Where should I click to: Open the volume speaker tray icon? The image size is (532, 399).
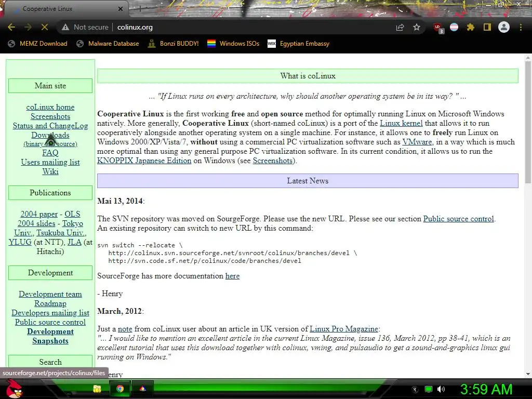tap(441, 389)
